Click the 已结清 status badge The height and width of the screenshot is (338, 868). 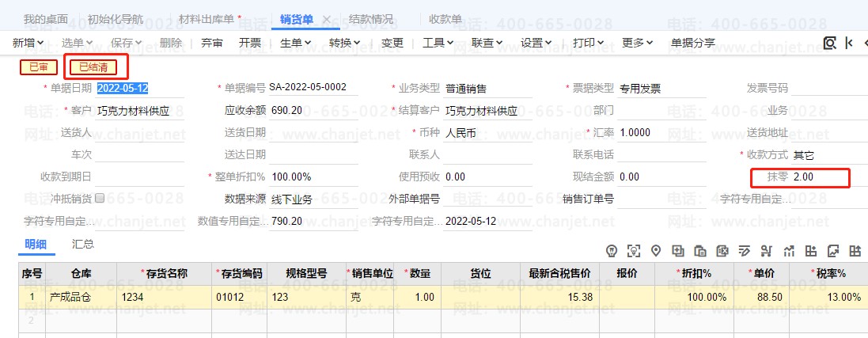click(93, 67)
